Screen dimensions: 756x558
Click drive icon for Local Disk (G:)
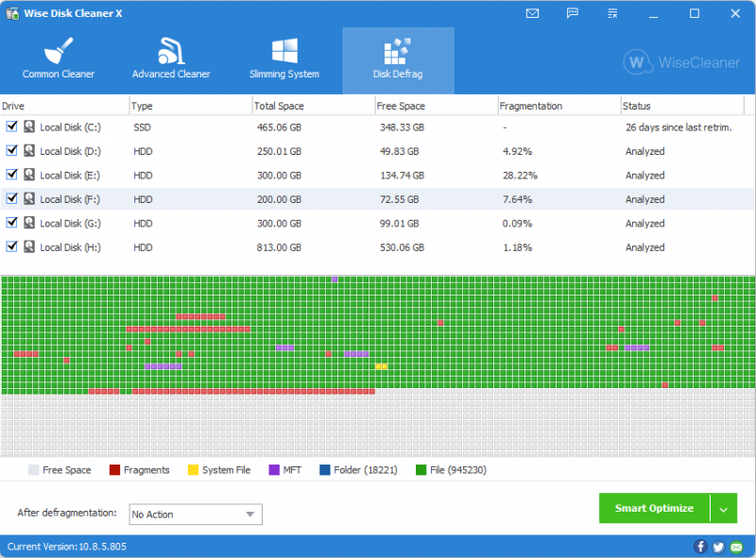click(29, 223)
